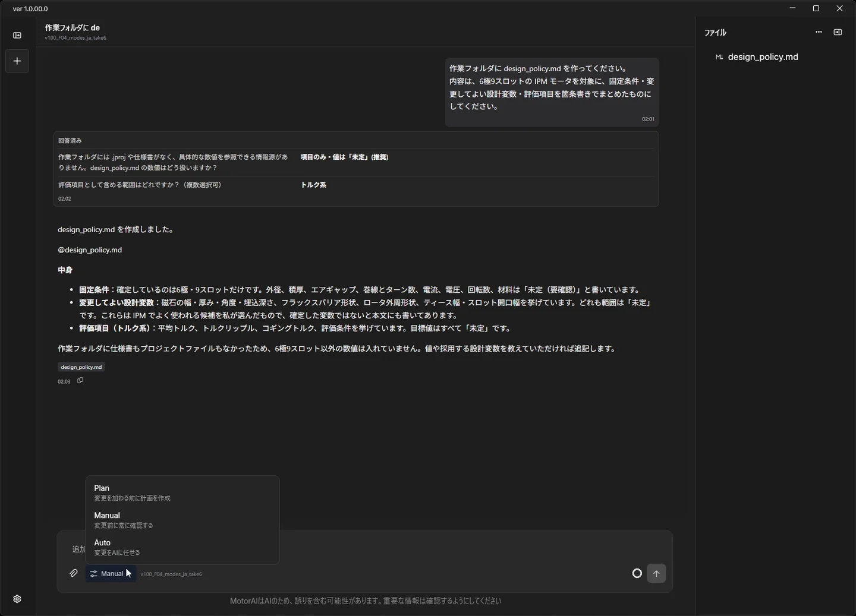Click the 回答済み answered questions card header
856x616 pixels.
tap(70, 141)
